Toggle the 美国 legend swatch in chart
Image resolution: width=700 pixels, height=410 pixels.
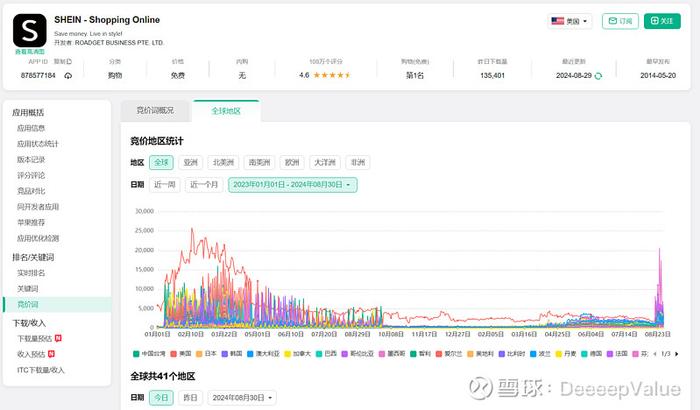pos(174,354)
